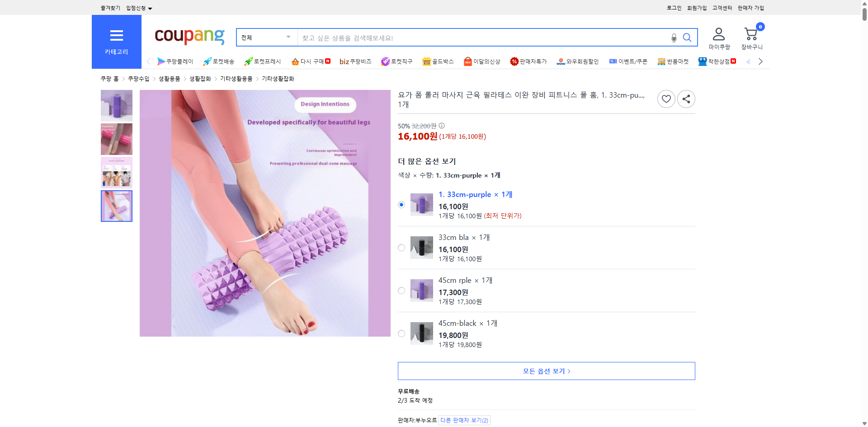This screenshot has width=868, height=427.
Task: Expand the 입점신청 dropdown
Action: 138,8
